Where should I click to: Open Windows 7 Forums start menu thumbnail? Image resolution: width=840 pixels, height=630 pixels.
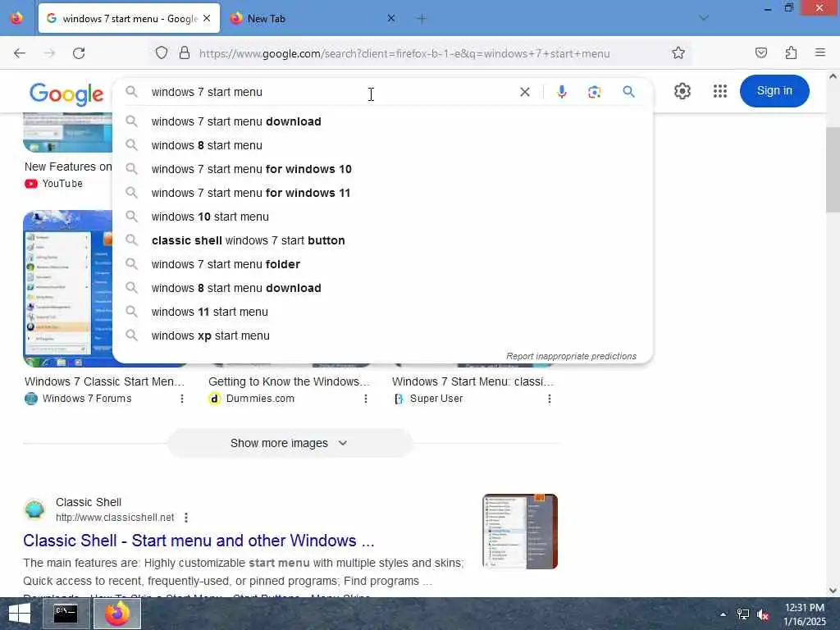coord(67,289)
